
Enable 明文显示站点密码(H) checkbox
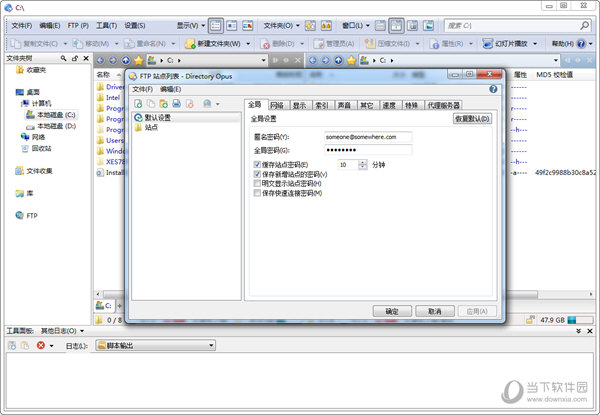coord(257,184)
